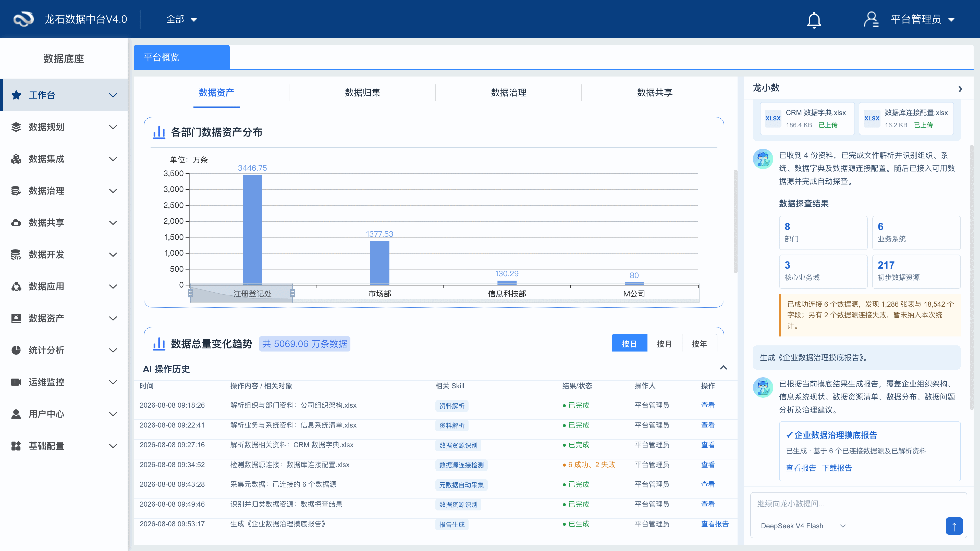Switch to the 数据归集 tab
This screenshot has height=551, width=980.
click(x=362, y=92)
